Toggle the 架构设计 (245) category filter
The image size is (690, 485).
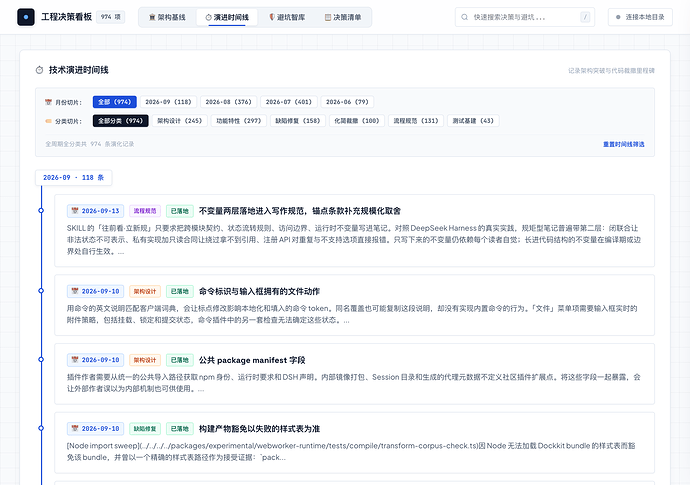pos(180,121)
